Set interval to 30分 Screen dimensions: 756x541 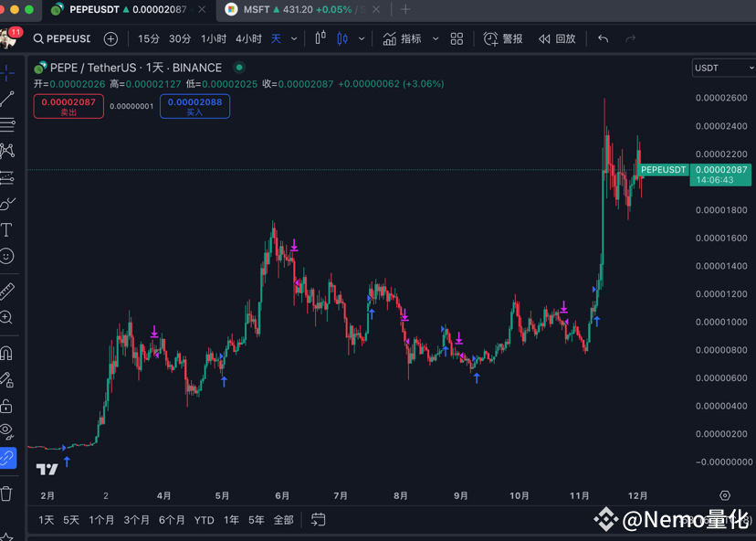tap(180, 38)
